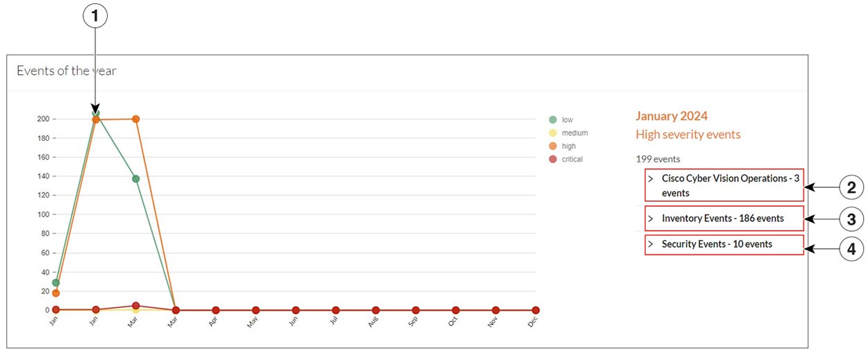The image size is (868, 353).
Task: Click the green low point near 138
Action: (x=135, y=179)
